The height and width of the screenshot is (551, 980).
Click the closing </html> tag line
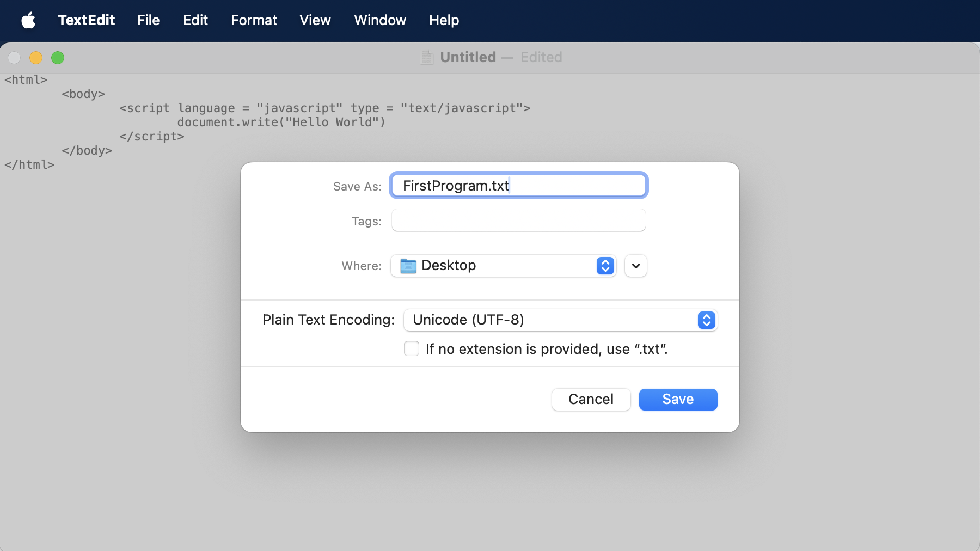coord(29,165)
